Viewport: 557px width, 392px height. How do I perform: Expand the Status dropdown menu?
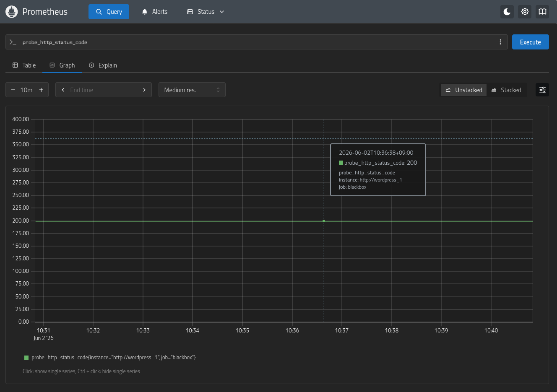206,12
